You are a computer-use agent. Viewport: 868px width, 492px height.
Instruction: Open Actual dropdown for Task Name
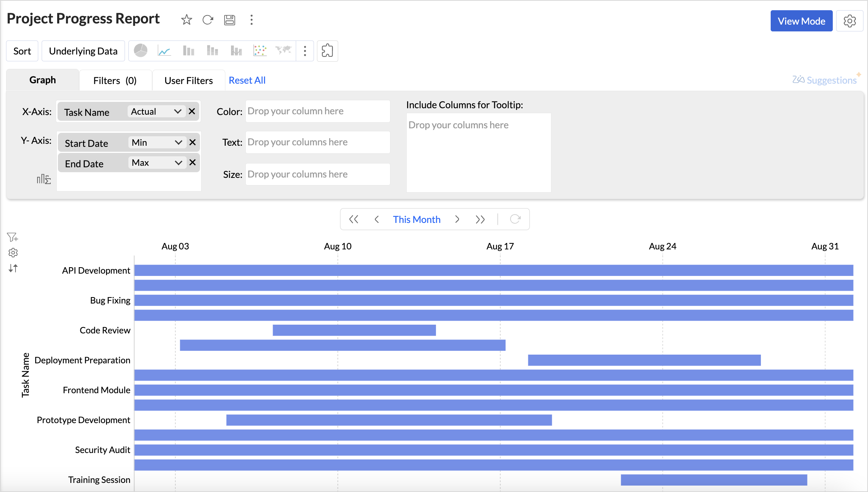pos(156,111)
